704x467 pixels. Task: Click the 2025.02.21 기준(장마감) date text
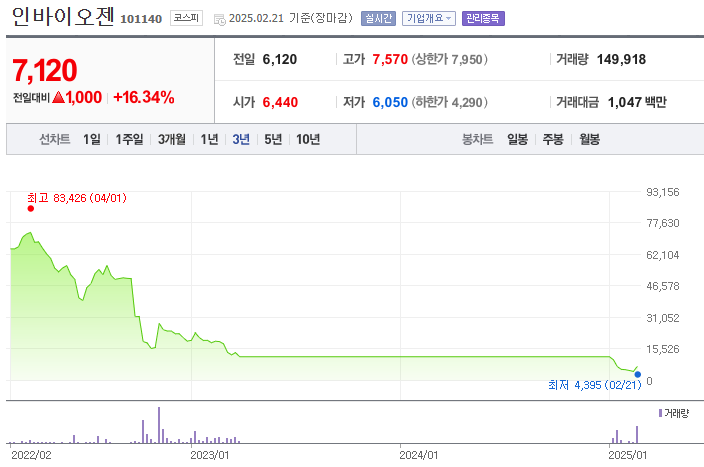(290, 18)
